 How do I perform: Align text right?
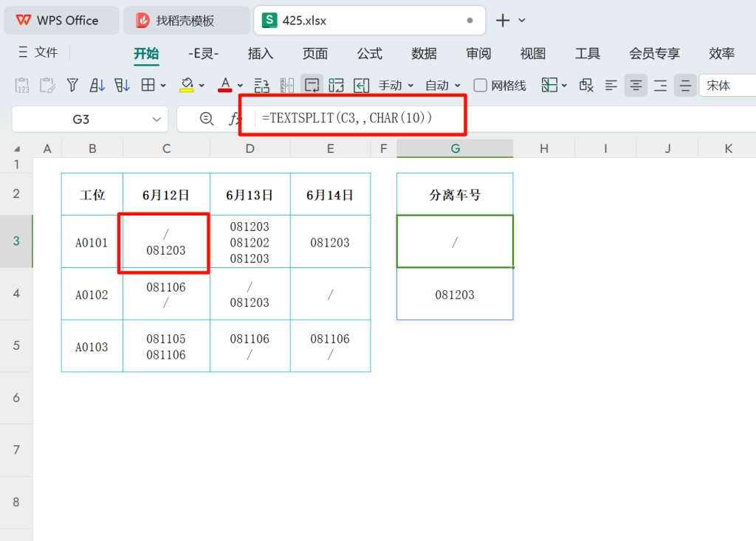[661, 86]
